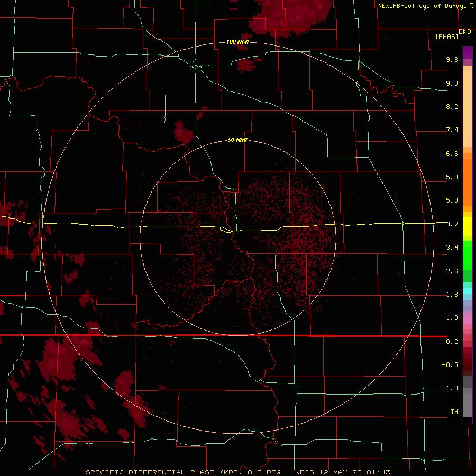Click the 12 MAY 25 01:43 timestamp
This screenshot has height=476, width=476.
coord(354,472)
